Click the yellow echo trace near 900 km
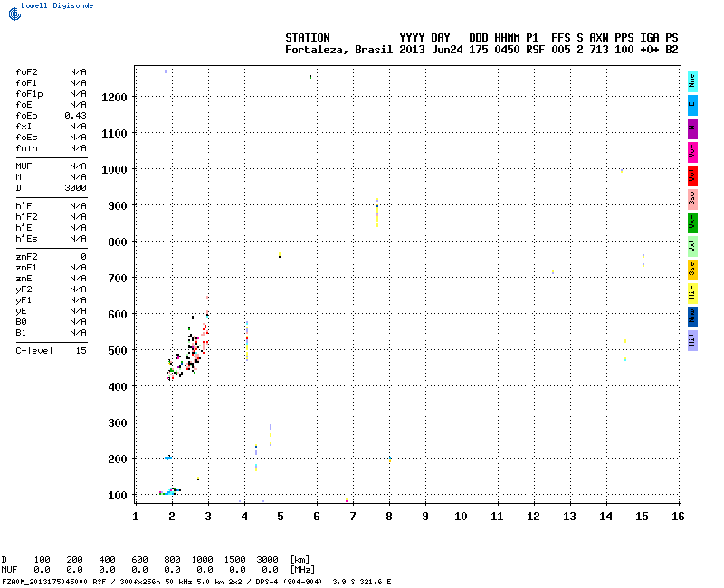The image size is (724, 588). point(377,213)
